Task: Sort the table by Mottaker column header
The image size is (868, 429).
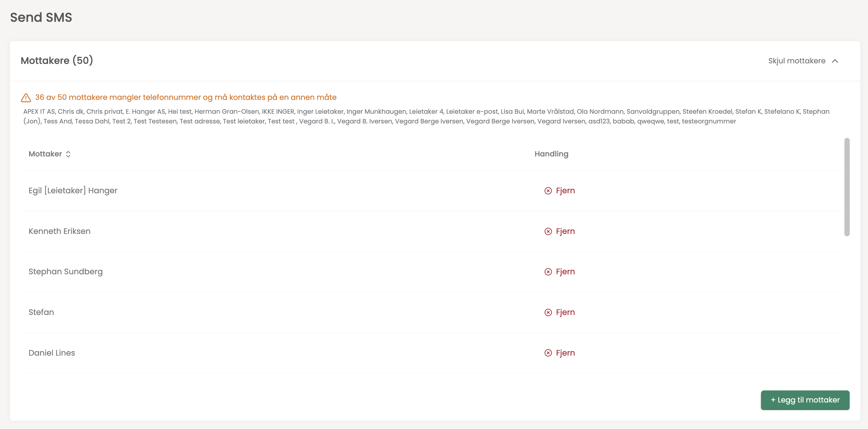Action: point(45,154)
